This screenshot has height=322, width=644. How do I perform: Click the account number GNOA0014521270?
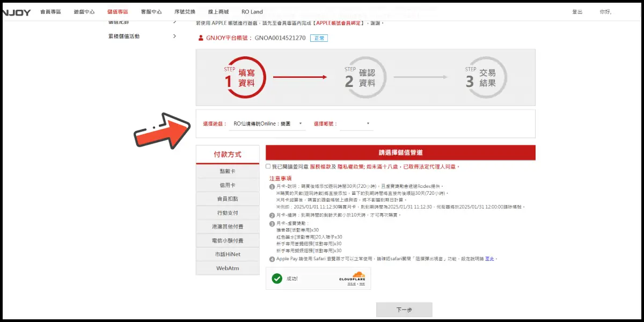click(x=280, y=38)
